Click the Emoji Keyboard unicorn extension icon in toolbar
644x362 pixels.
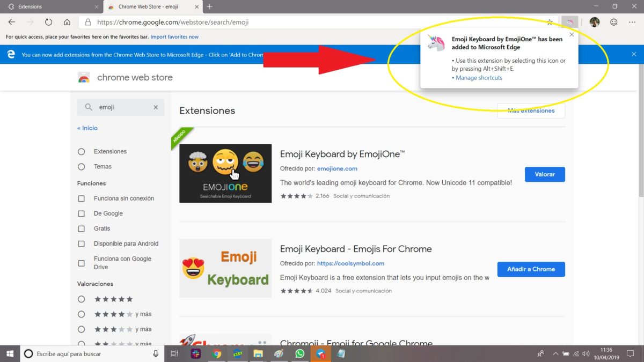point(569,22)
